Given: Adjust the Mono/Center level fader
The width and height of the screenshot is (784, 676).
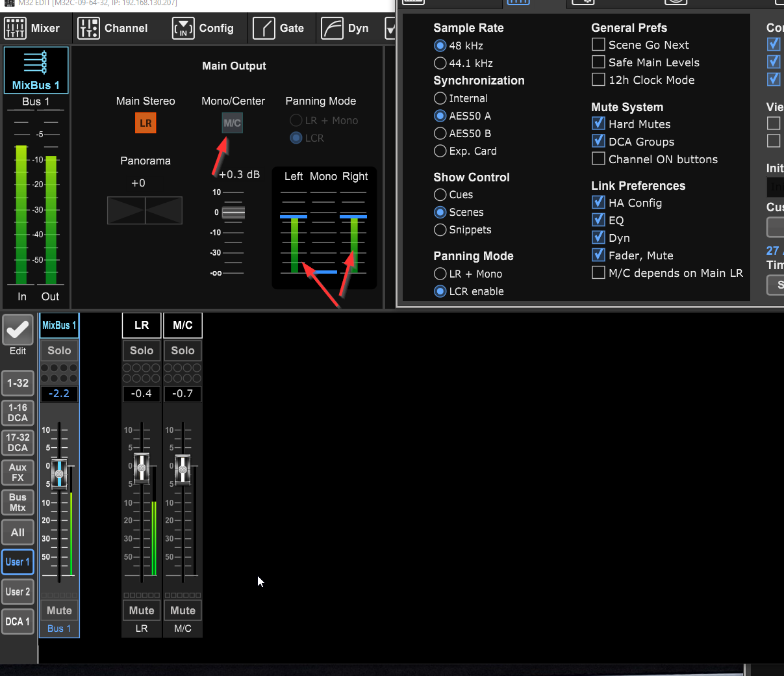Looking at the screenshot, I should click(233, 212).
